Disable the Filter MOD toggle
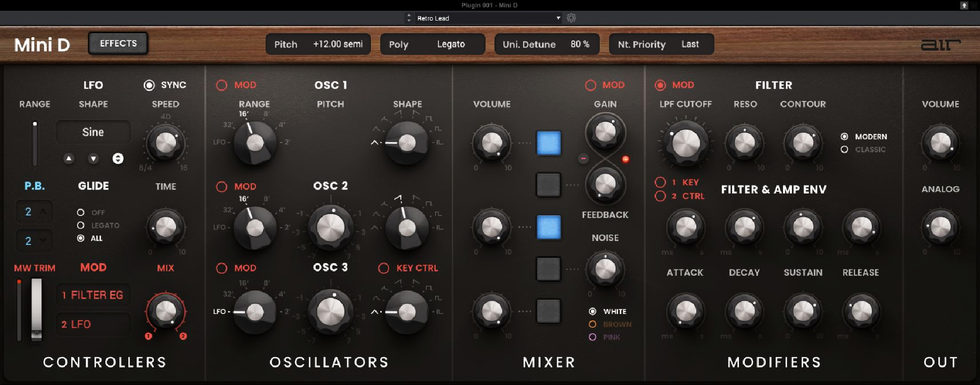980x385 pixels. (x=660, y=85)
